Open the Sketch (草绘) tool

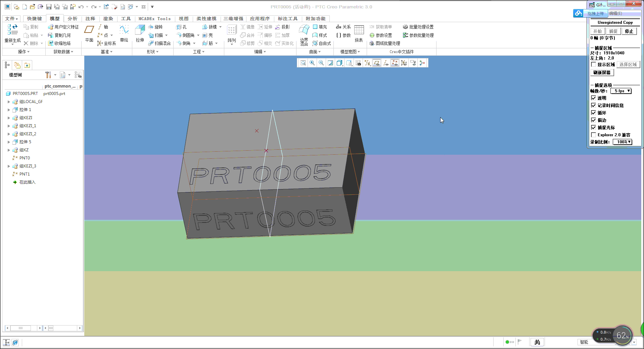point(124,33)
